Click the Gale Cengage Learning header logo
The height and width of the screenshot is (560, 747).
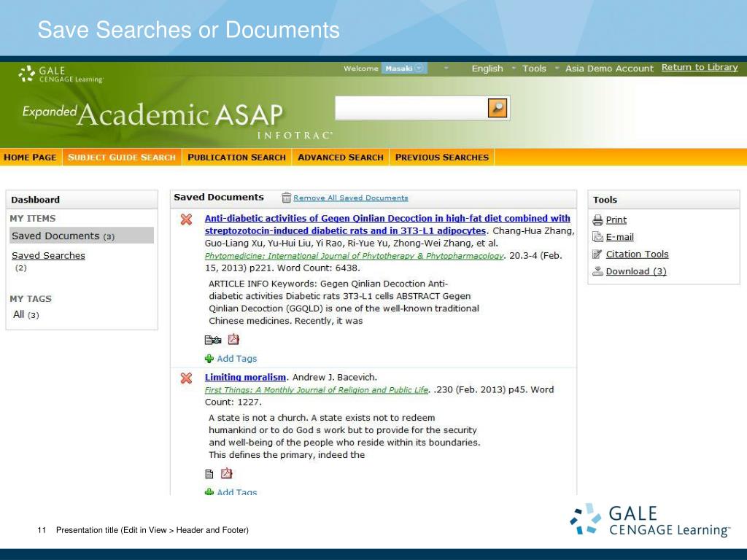point(61,74)
